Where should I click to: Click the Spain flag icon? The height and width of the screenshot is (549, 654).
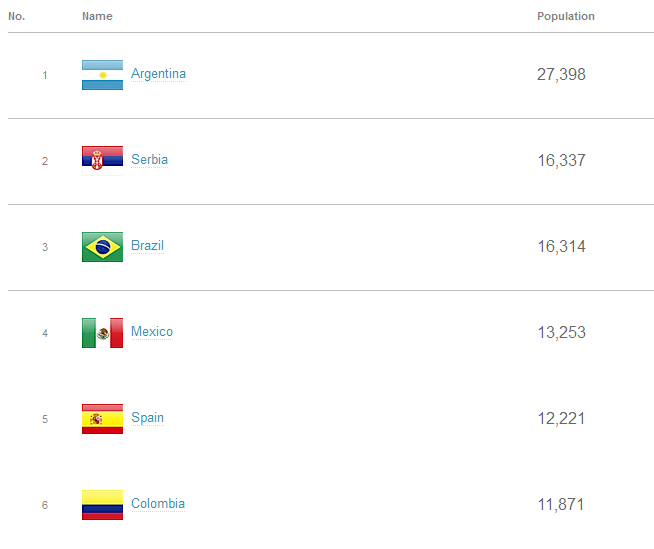pos(102,419)
